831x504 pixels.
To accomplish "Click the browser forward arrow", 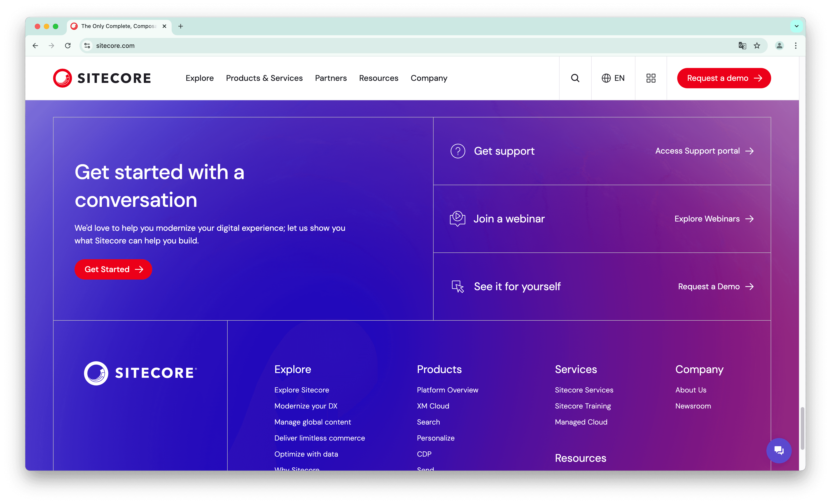I will click(51, 46).
